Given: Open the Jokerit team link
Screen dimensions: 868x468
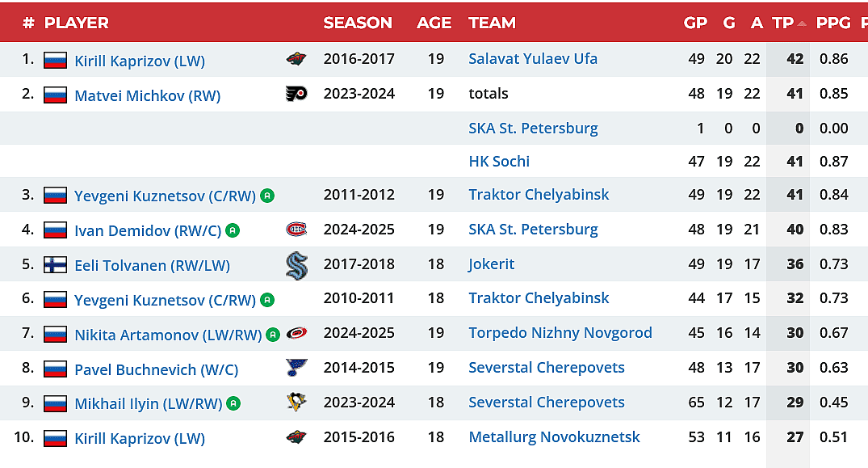Looking at the screenshot, I should pos(491,264).
